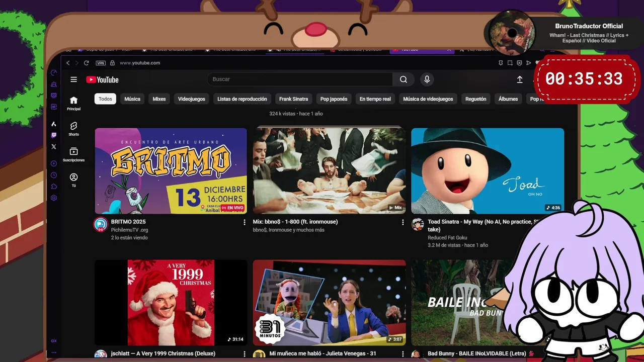
Task: Click the send arrow toolbar icon
Action: (528, 63)
